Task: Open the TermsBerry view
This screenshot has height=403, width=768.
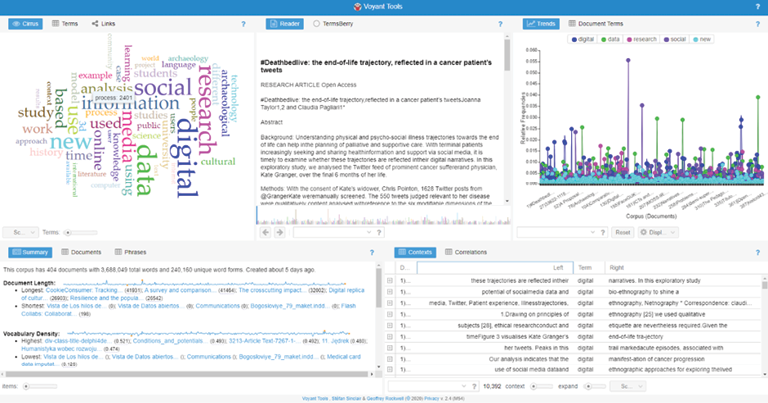Action: click(334, 22)
